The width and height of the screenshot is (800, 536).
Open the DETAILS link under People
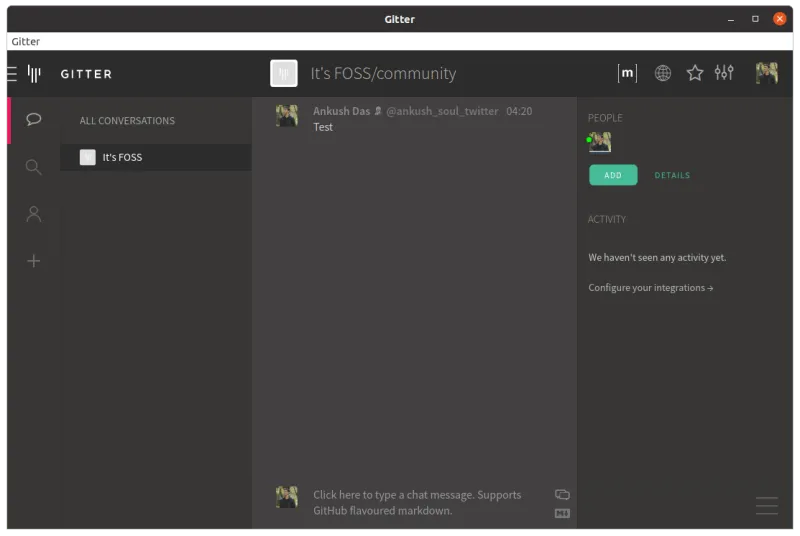[672, 175]
